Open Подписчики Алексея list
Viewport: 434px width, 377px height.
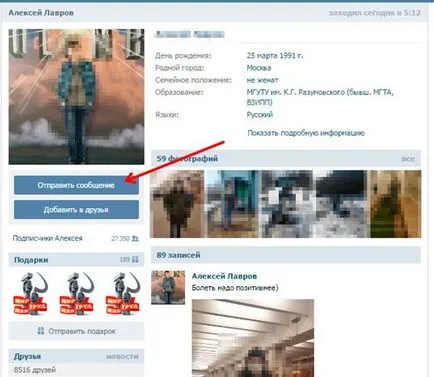pos(47,238)
